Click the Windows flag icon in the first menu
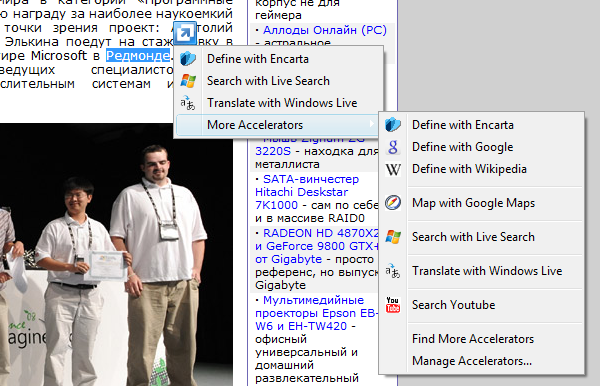This screenshot has width=600, height=386. (188, 81)
